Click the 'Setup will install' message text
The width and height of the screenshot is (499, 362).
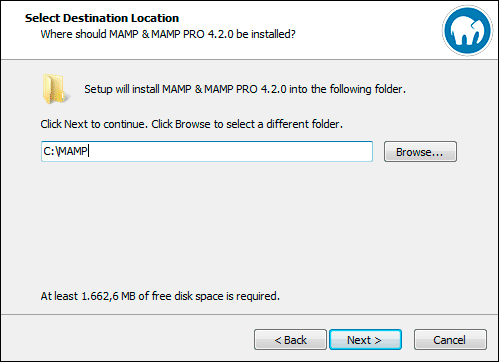pos(245,89)
